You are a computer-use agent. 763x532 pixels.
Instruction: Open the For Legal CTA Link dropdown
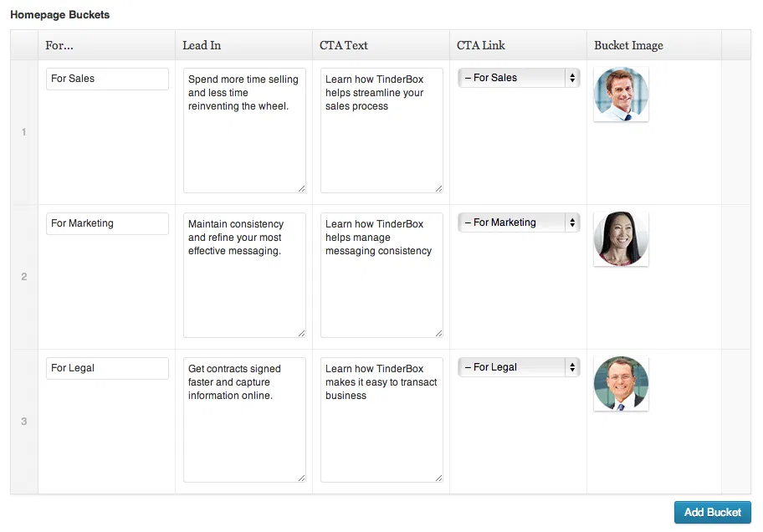click(x=519, y=367)
